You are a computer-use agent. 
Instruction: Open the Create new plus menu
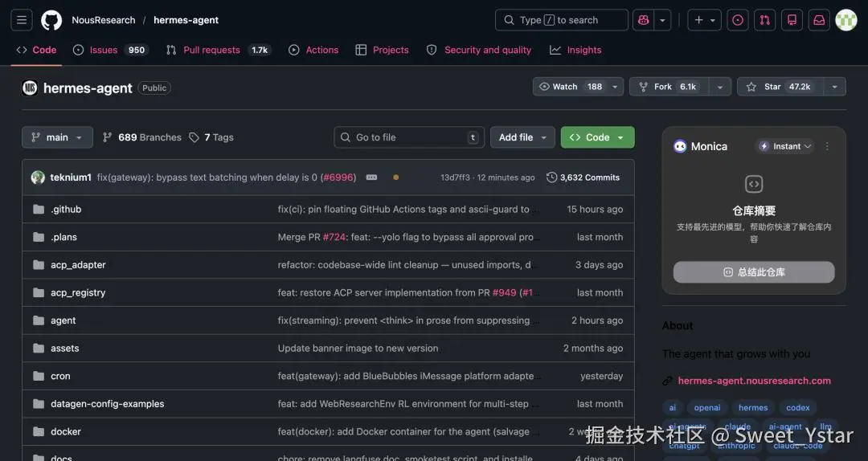705,20
